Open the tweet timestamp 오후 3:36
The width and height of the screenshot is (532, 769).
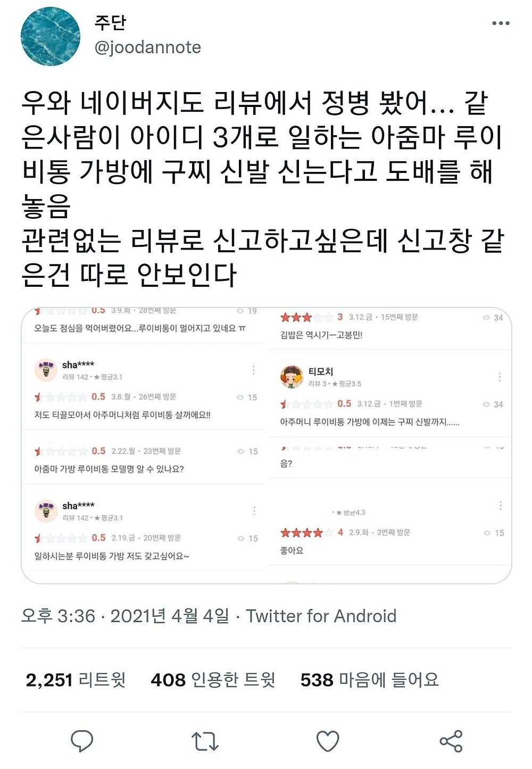pos(58,616)
